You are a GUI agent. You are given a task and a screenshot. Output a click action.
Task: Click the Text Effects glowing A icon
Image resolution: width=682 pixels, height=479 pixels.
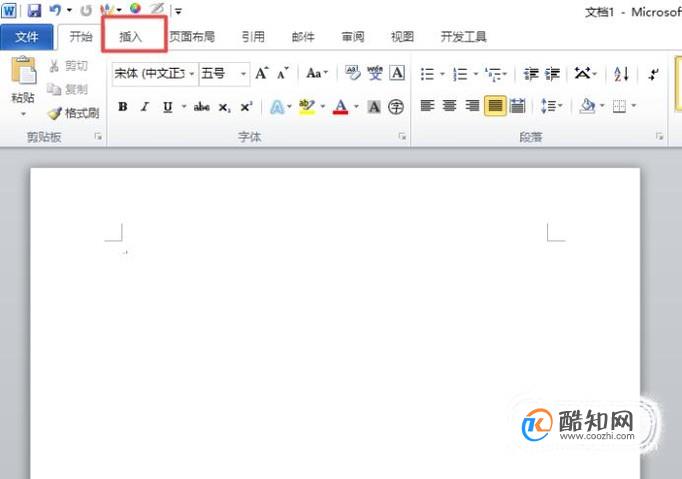tap(277, 107)
